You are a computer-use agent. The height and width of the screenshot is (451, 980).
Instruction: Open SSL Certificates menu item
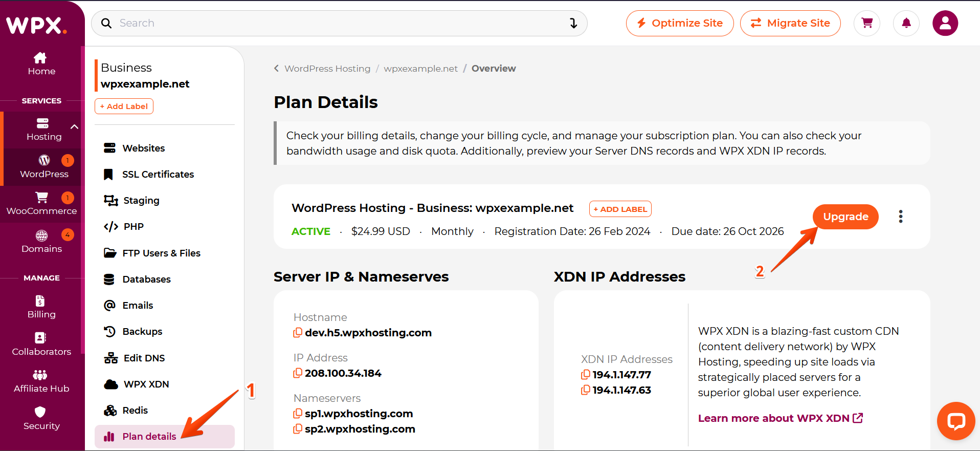pyautogui.click(x=164, y=174)
